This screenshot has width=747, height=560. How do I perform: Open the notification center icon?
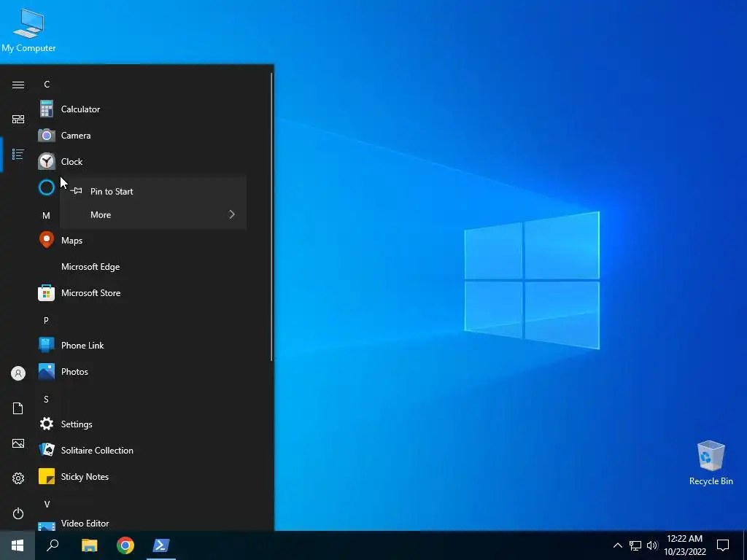(723, 545)
